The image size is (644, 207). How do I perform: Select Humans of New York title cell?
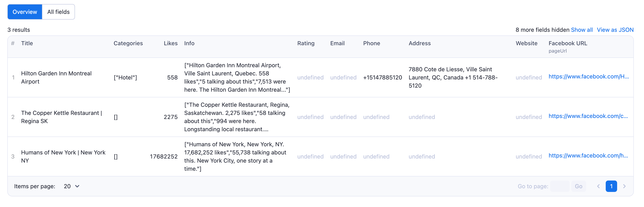[x=63, y=156]
